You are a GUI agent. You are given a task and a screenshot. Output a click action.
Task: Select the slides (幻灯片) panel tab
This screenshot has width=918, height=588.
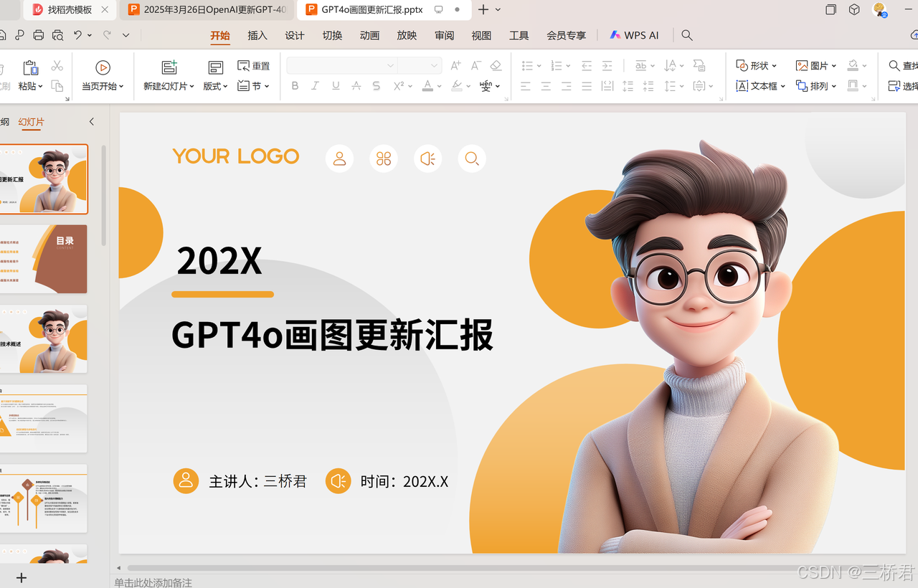(x=31, y=122)
